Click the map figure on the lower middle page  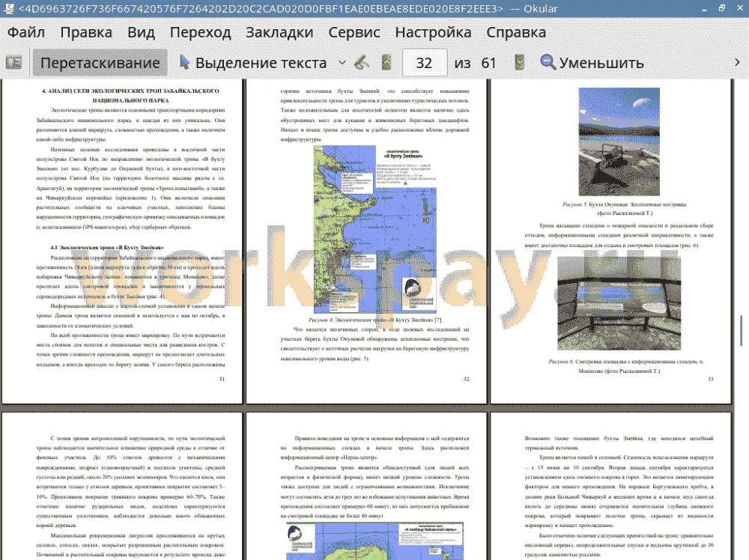click(375, 541)
